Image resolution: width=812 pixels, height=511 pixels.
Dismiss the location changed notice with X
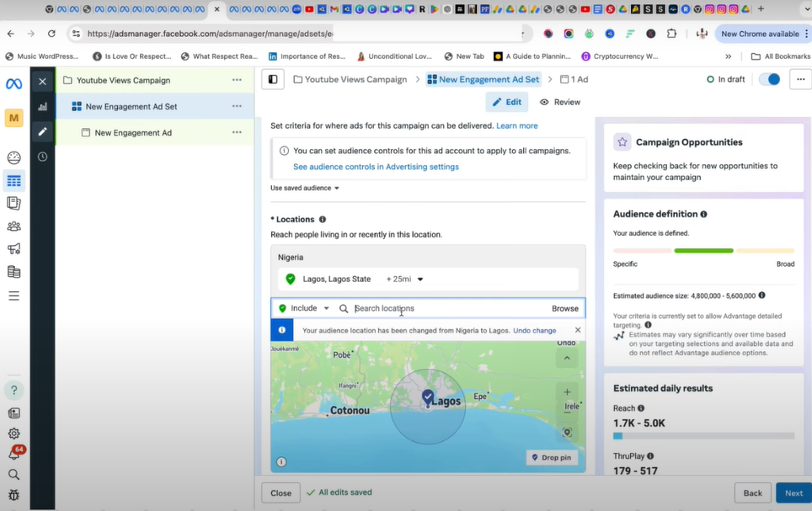(x=578, y=330)
